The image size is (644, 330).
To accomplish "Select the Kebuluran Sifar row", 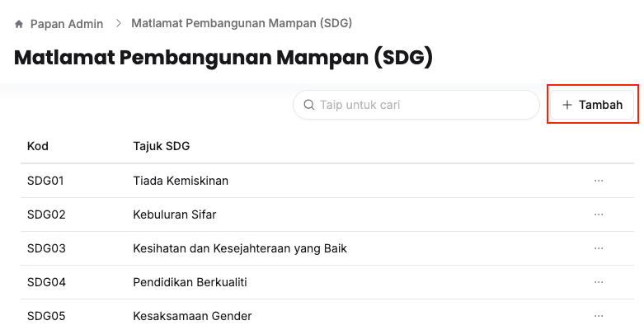I will click(174, 214).
